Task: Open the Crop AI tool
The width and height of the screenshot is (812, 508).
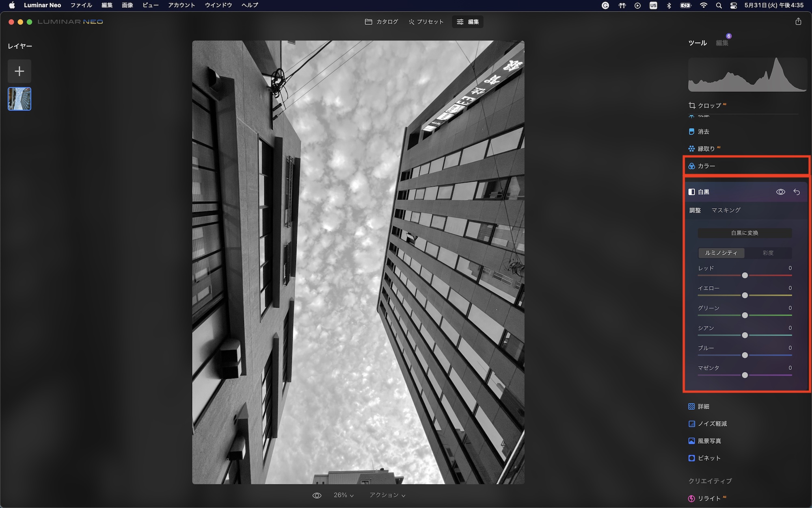Action: coord(708,106)
